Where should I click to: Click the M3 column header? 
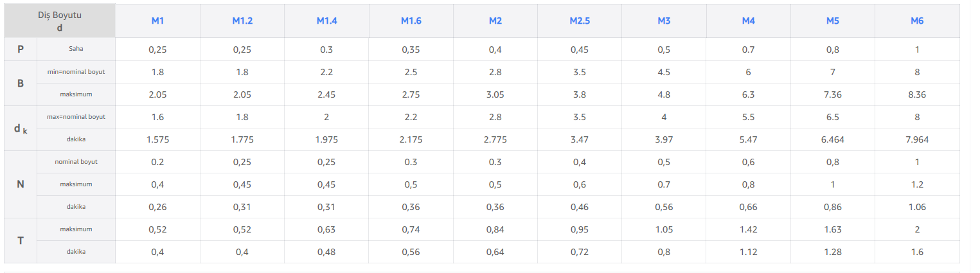pyautogui.click(x=664, y=21)
